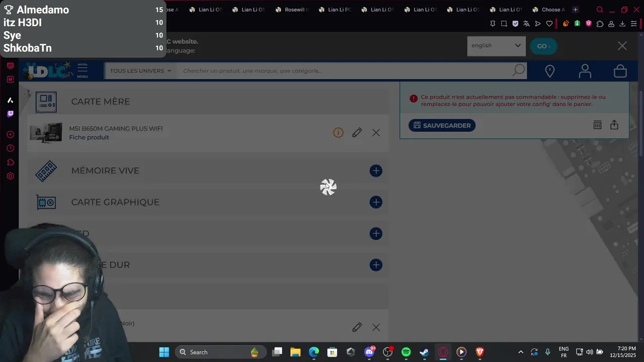This screenshot has height=362, width=644.
Task: Delete the configuration with trash icon
Action: (597, 125)
